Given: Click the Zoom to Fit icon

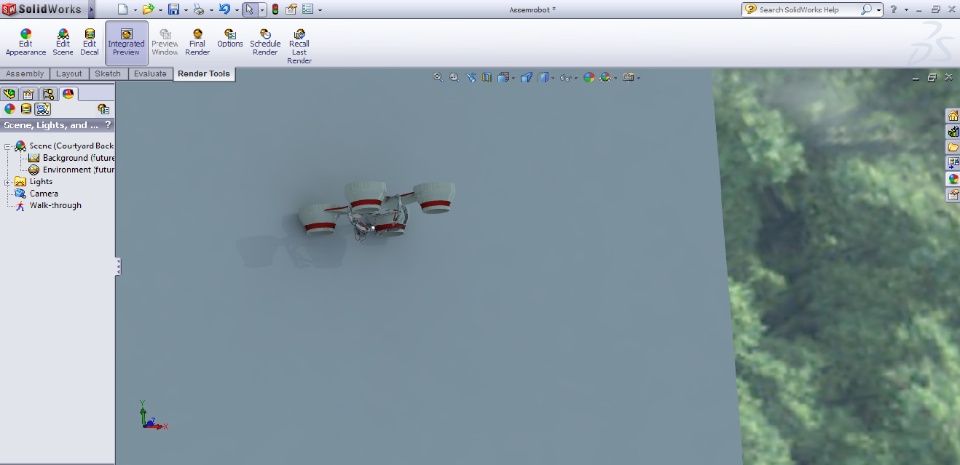Looking at the screenshot, I should click(438, 77).
